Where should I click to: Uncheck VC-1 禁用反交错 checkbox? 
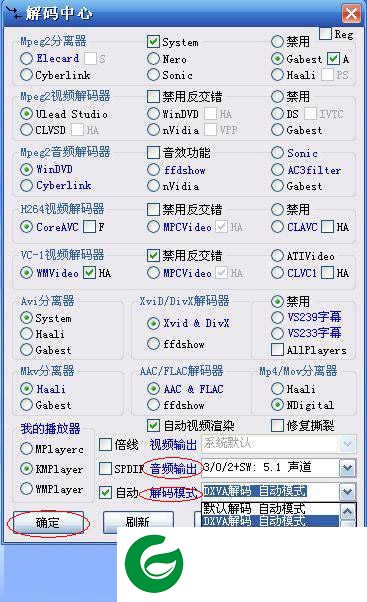[x=153, y=255]
